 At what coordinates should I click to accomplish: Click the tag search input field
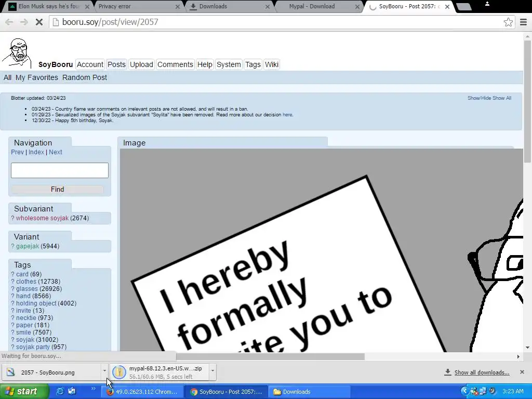60,170
